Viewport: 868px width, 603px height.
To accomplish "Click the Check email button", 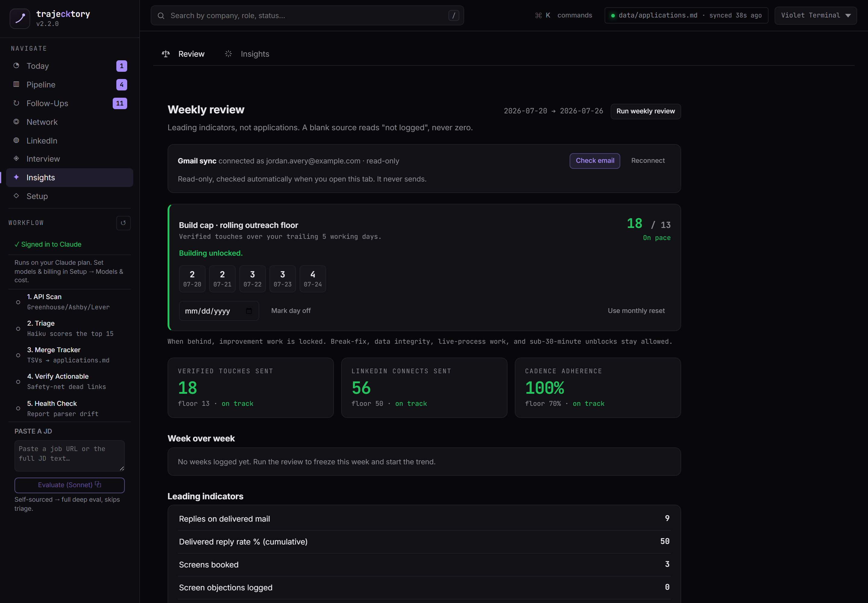I will point(595,161).
